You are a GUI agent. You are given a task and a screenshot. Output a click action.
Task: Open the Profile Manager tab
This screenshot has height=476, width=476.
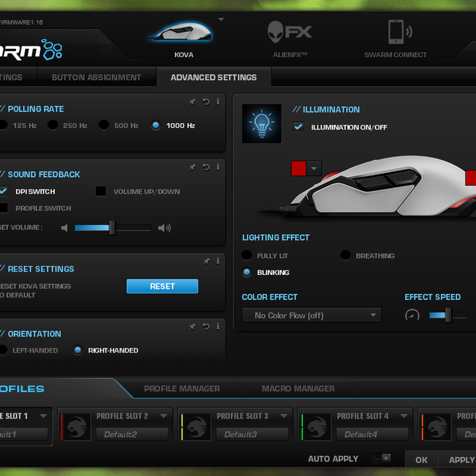point(182,389)
